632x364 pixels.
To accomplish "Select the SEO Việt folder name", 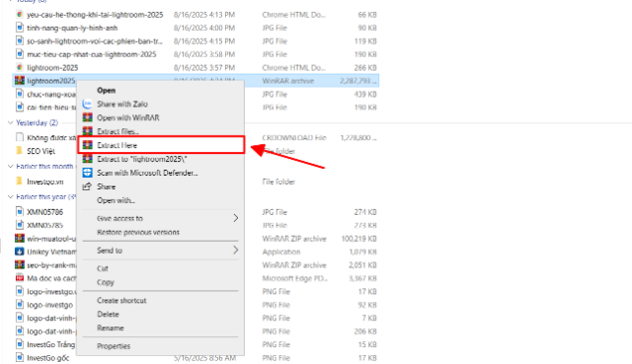I will click(x=40, y=151).
